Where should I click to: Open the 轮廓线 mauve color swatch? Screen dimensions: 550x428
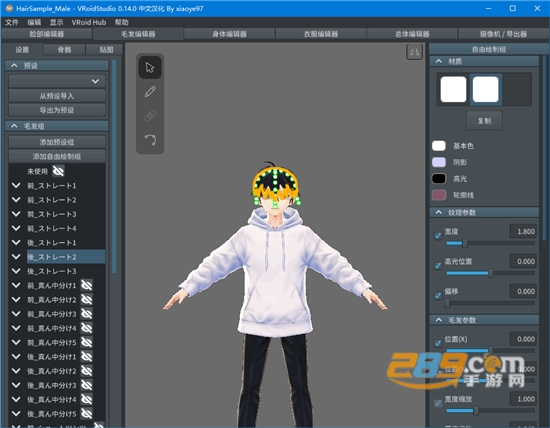[x=439, y=195]
